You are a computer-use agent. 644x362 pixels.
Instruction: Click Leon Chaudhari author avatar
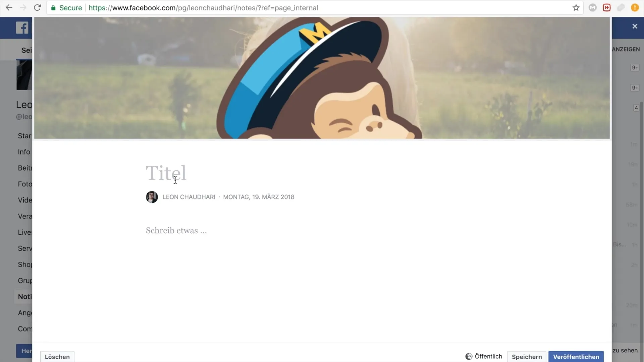click(x=152, y=197)
